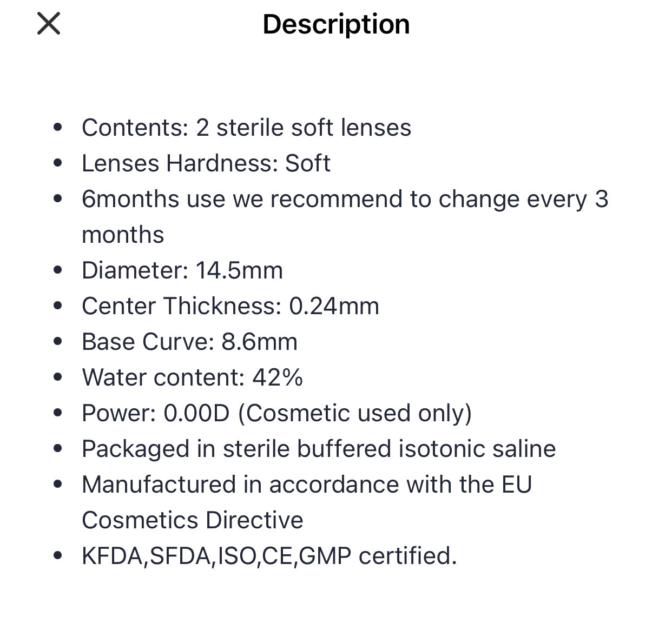The image size is (672, 617).
Task: Select the Contents: 2 sterile soft lenses line
Action: click(246, 128)
